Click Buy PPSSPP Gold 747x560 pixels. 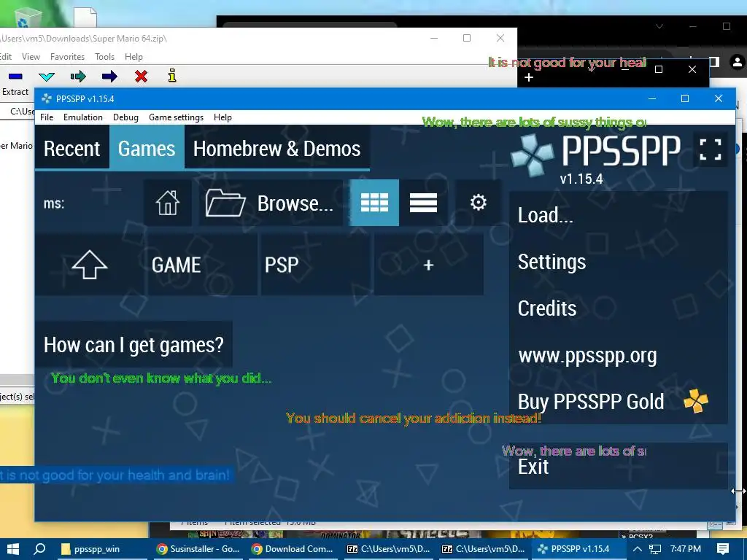pyautogui.click(x=619, y=402)
